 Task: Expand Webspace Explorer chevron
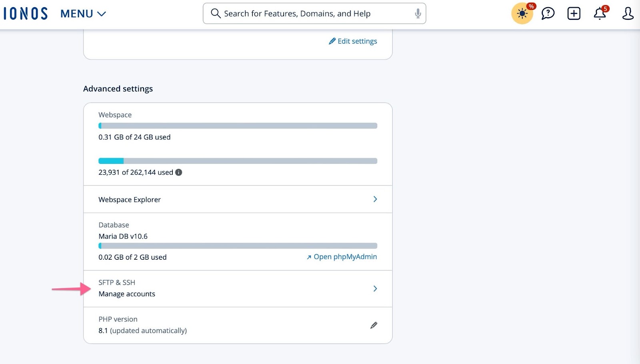(x=375, y=199)
